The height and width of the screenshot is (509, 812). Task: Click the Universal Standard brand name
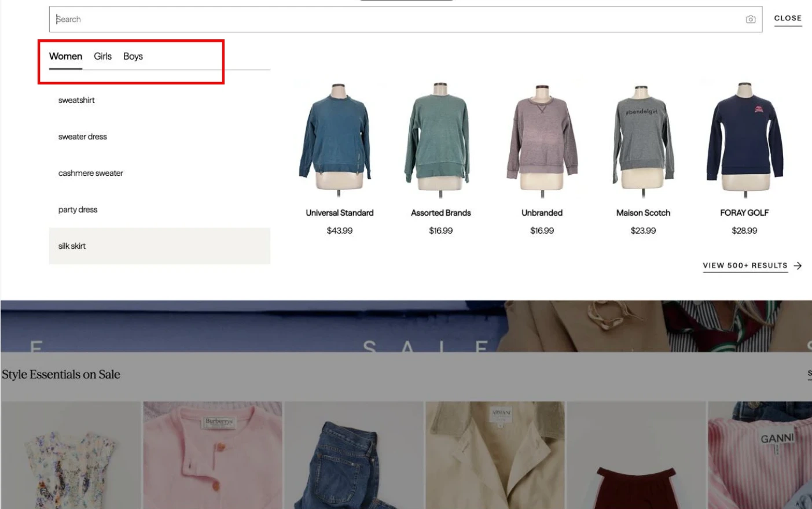click(340, 213)
